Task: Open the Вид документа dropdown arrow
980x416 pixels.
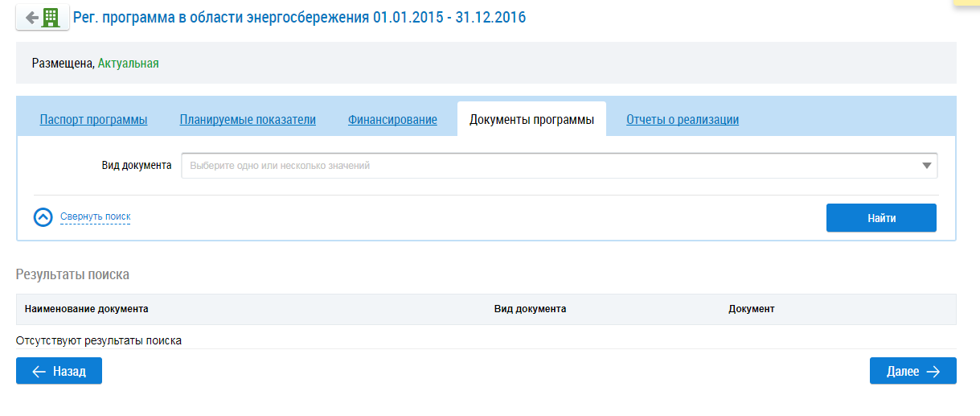Action: pos(927,166)
